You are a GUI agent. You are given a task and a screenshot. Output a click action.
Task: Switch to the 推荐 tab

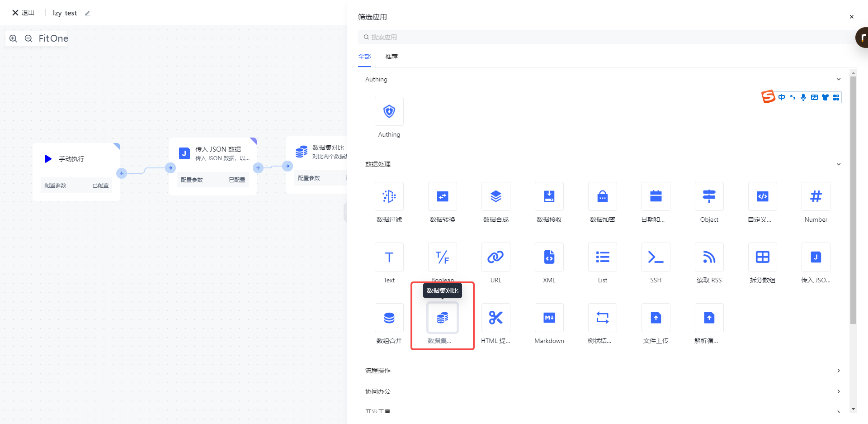pyautogui.click(x=391, y=57)
